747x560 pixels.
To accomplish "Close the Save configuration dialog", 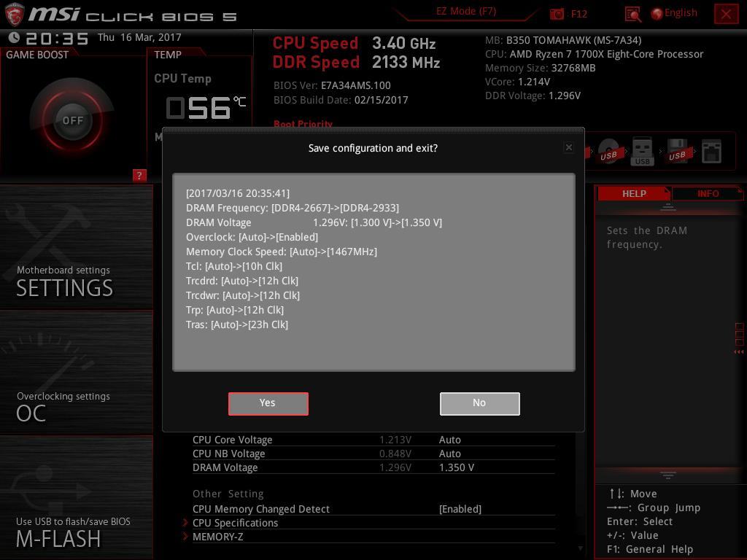I will coord(569,147).
